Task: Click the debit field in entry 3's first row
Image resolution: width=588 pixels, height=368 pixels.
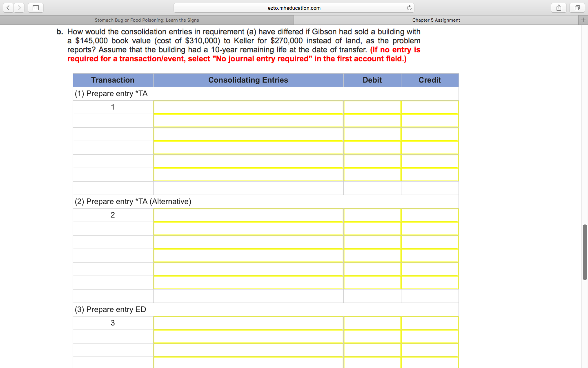Action: (x=372, y=323)
